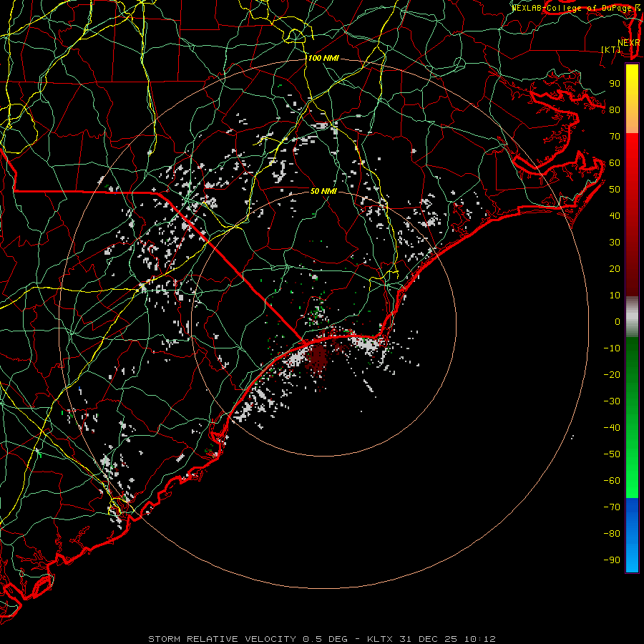The width and height of the screenshot is (644, 644).
Task: Click the positive 60 value on the scale
Action: [615, 162]
